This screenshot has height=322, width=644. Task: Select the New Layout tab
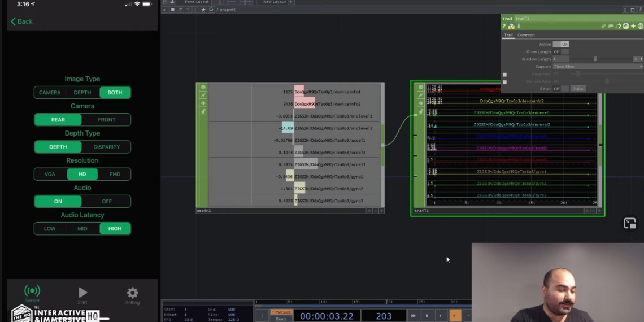pos(275,2)
